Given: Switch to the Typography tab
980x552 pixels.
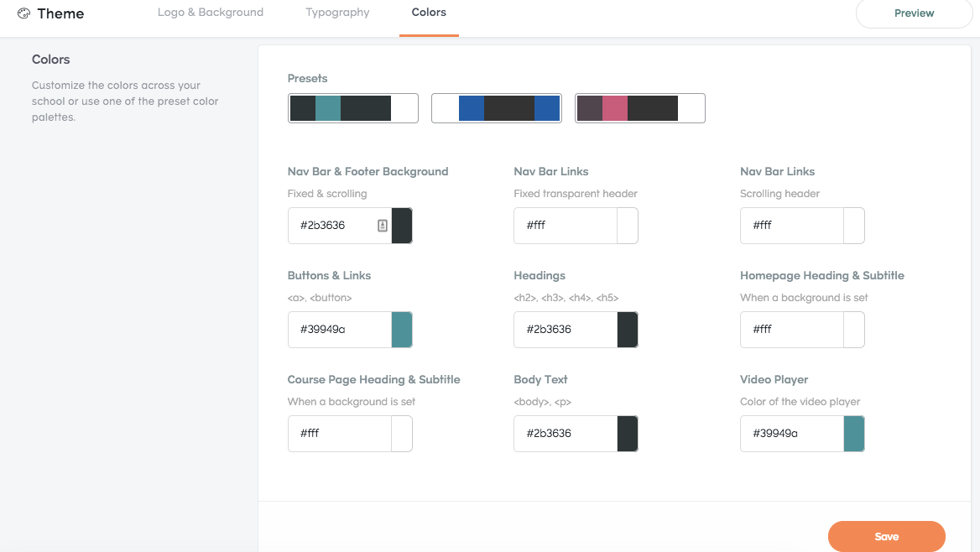Looking at the screenshot, I should (337, 13).
